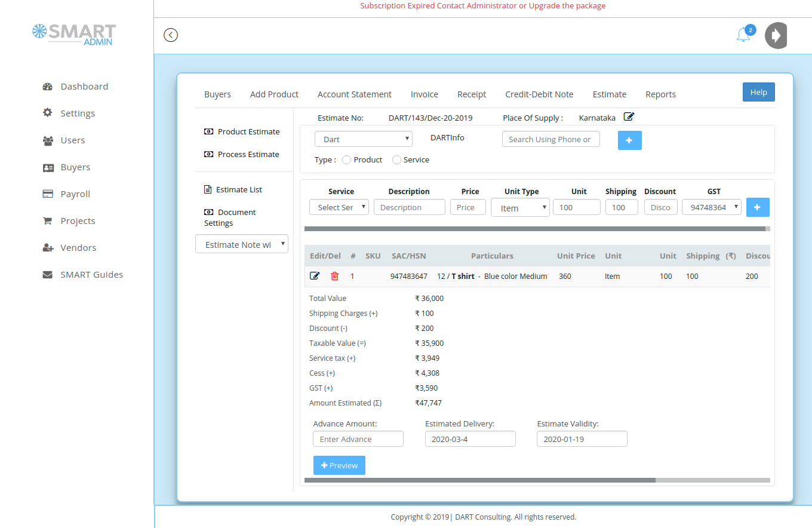Open the GST 94748364 dropdown
Screen dimensions: 812x528
click(x=712, y=207)
